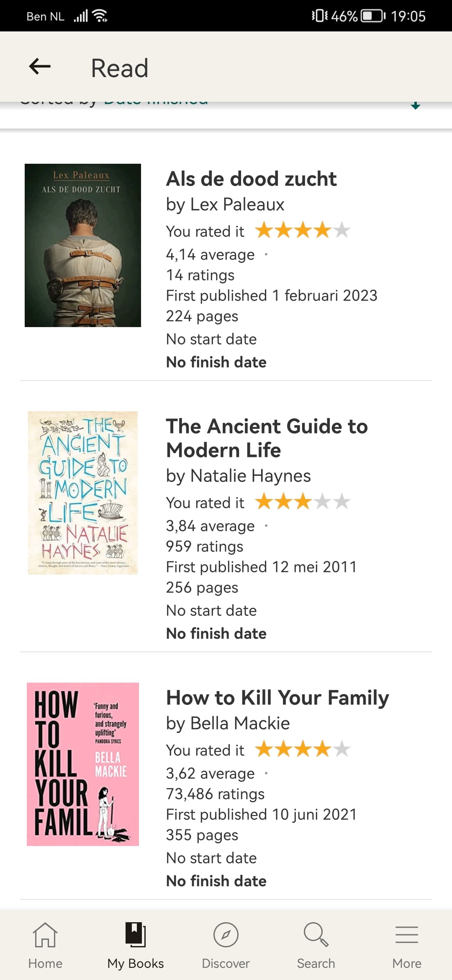Set fifth star for Als de dood zucht
Viewport: 452px width, 980px height.
coord(342,230)
